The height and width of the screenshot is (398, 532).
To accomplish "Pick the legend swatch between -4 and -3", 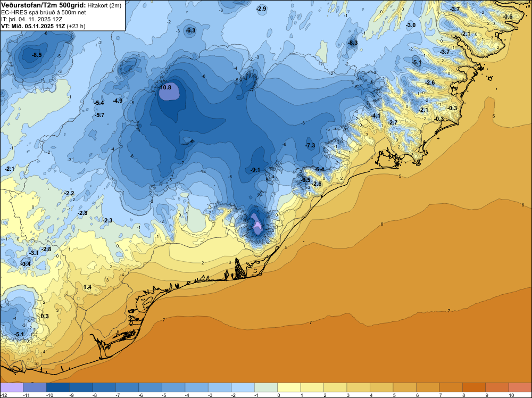I will pos(196,387).
